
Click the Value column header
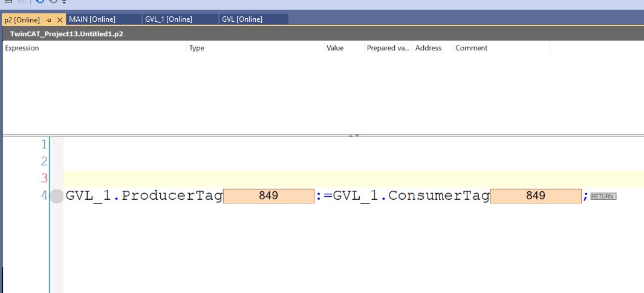tap(343, 48)
